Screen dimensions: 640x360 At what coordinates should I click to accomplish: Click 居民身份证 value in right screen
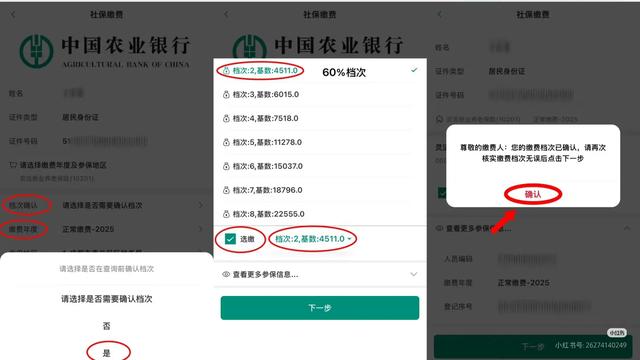pos(507,71)
